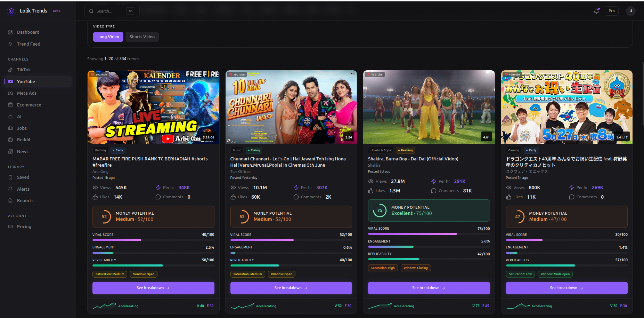The height and width of the screenshot is (318, 644).
Task: Open the Trend Feed sidebar item
Action: [x=38, y=44]
